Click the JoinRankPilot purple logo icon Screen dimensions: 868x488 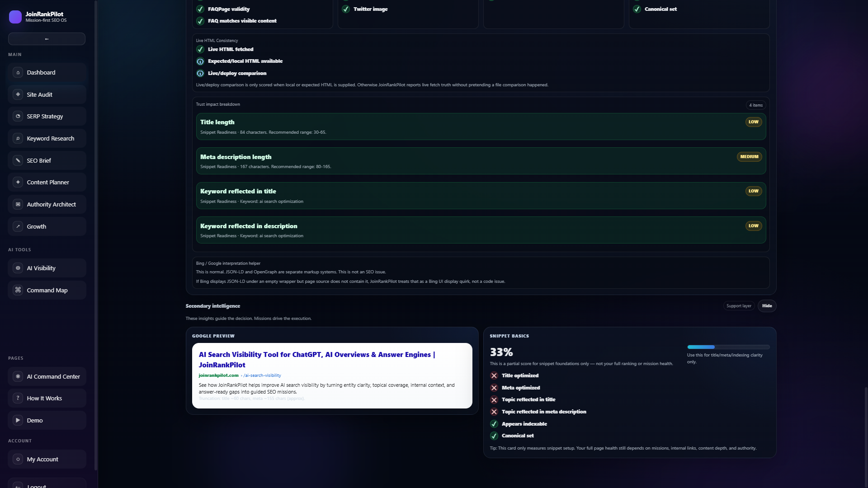tap(15, 17)
